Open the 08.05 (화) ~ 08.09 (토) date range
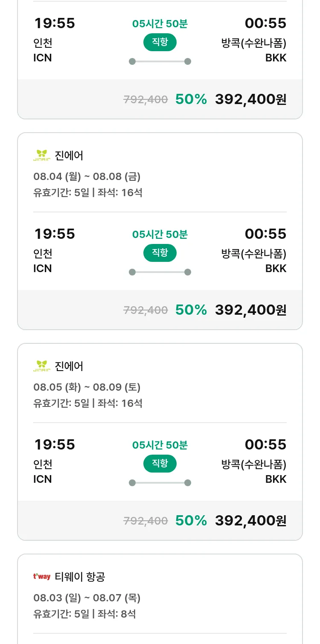The height and width of the screenshot is (644, 320). tap(87, 387)
